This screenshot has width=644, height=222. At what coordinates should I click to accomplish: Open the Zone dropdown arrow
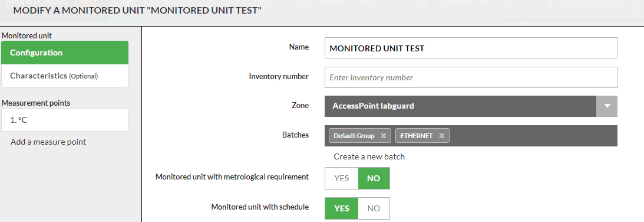pyautogui.click(x=607, y=106)
